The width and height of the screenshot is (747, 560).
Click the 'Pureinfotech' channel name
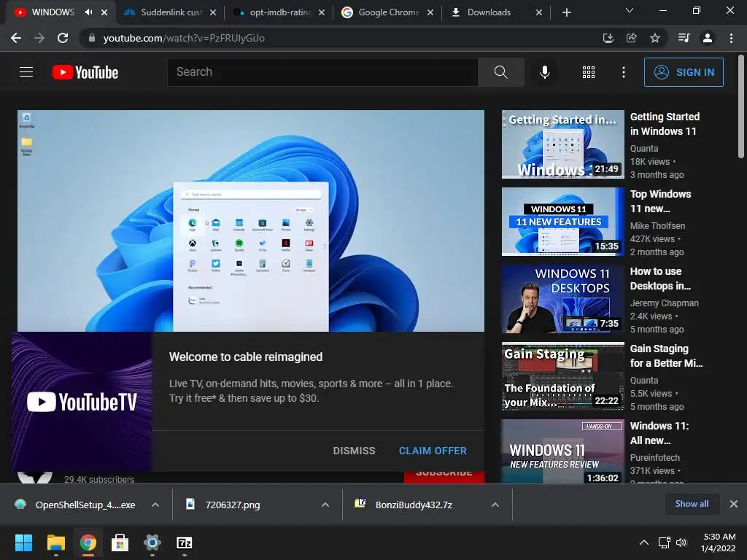click(x=654, y=457)
